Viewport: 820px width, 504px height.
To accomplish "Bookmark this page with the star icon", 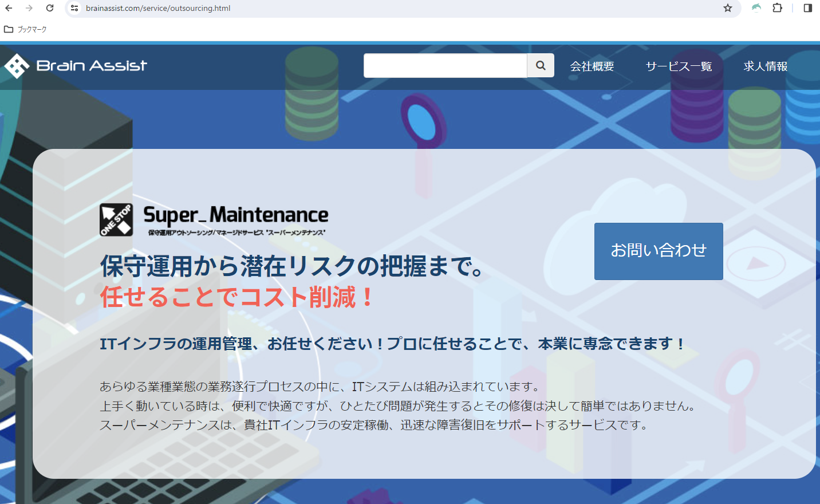I will pos(728,8).
